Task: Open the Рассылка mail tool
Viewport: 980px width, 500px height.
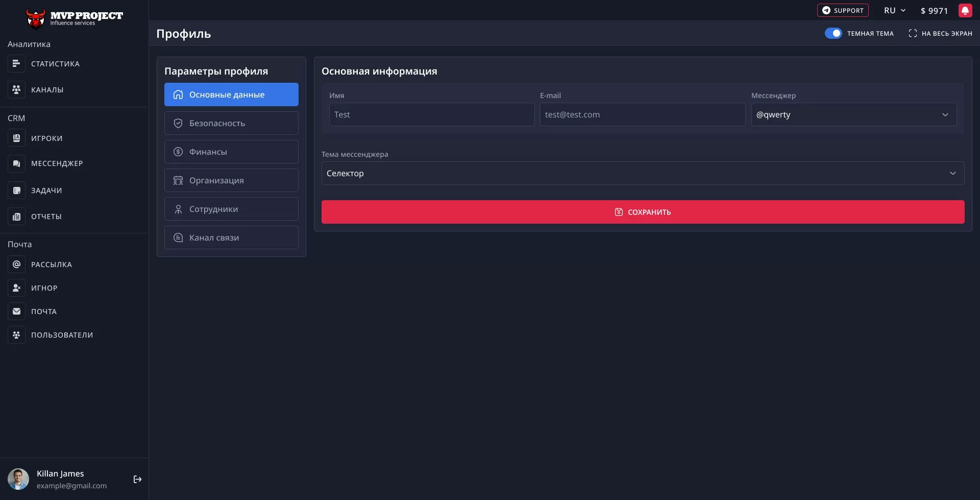Action: point(51,264)
